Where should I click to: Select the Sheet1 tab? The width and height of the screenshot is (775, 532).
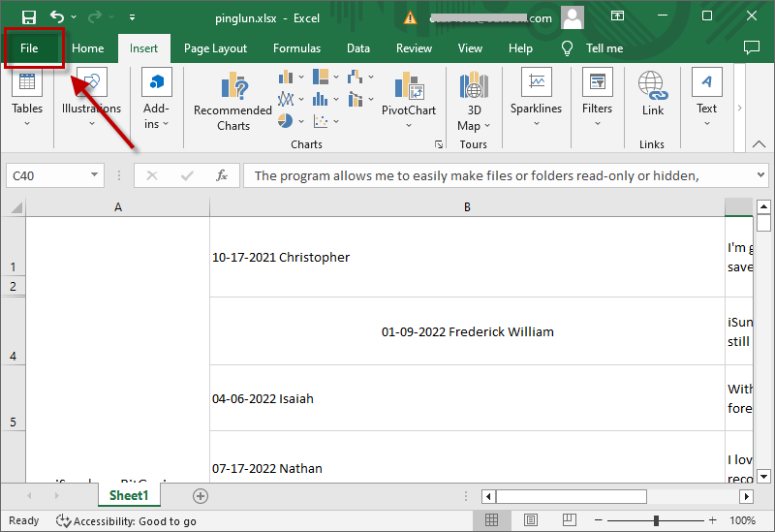pos(129,495)
